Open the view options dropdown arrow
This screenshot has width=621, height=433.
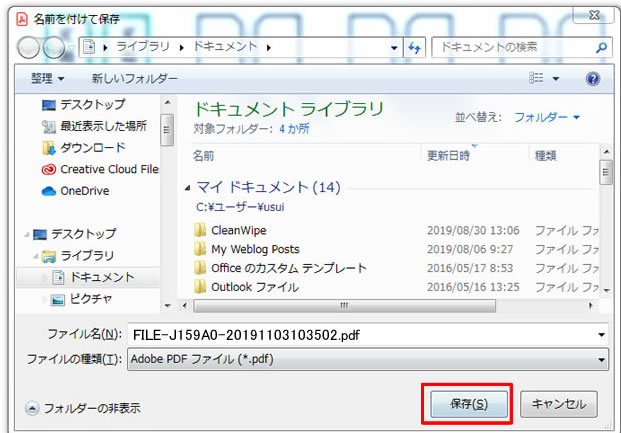pos(556,79)
